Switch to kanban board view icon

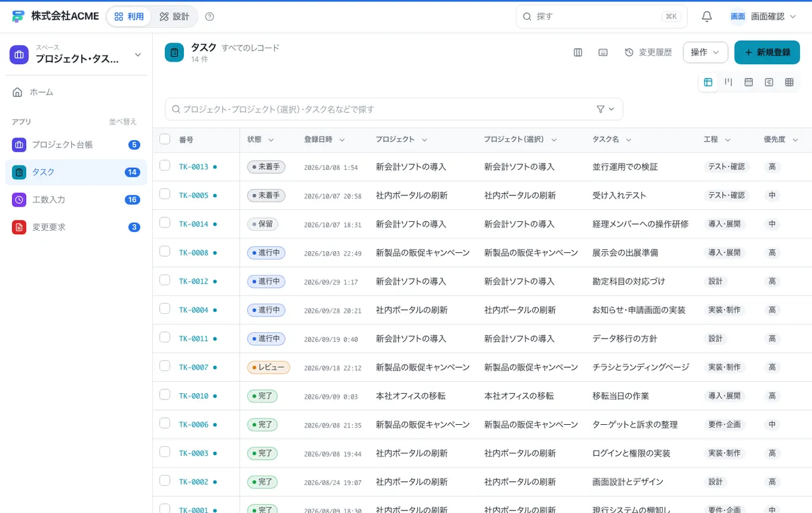[728, 82]
